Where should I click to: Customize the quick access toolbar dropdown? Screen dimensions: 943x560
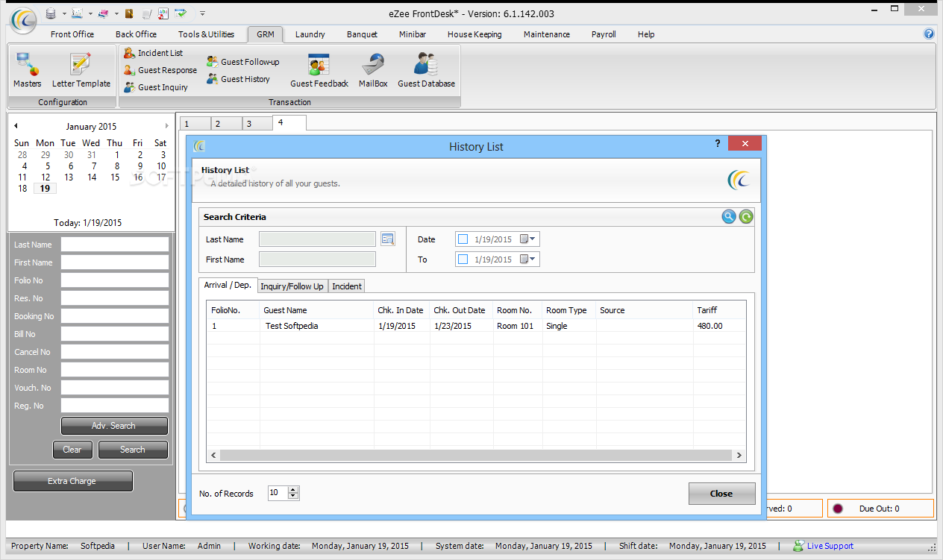pyautogui.click(x=202, y=13)
